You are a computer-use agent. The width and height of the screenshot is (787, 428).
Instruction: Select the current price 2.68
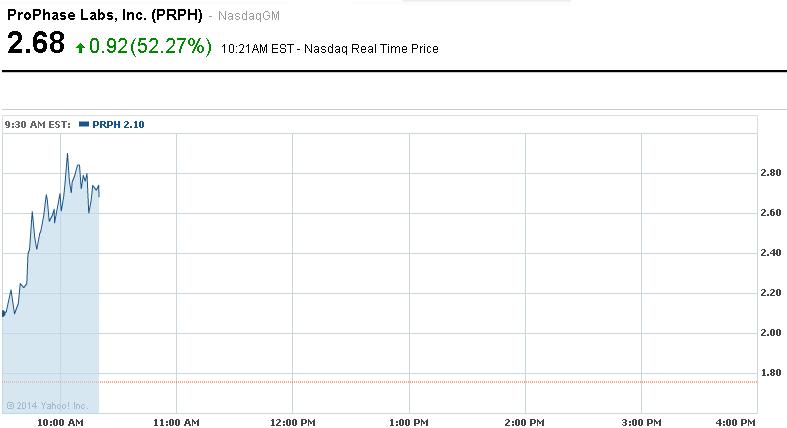pos(36,44)
